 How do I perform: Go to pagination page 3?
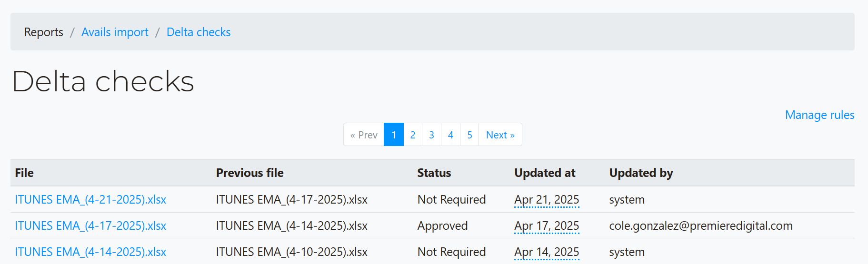click(432, 135)
